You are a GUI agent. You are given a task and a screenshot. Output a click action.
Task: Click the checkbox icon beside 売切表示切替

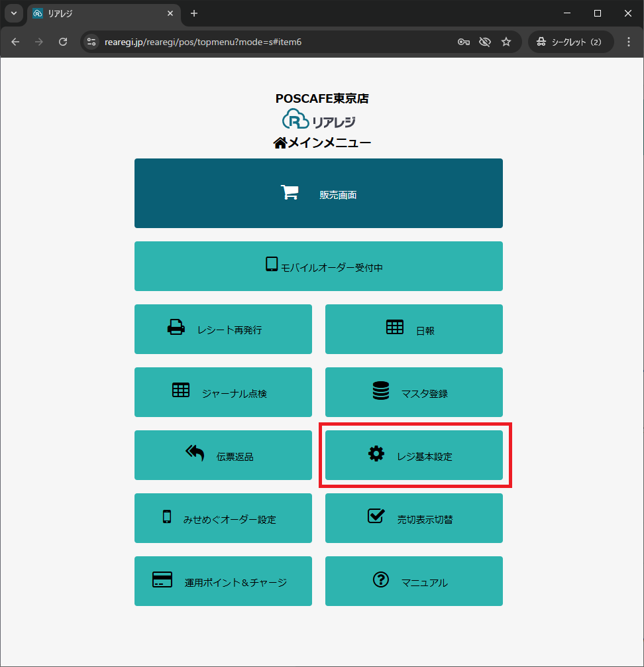coord(376,516)
